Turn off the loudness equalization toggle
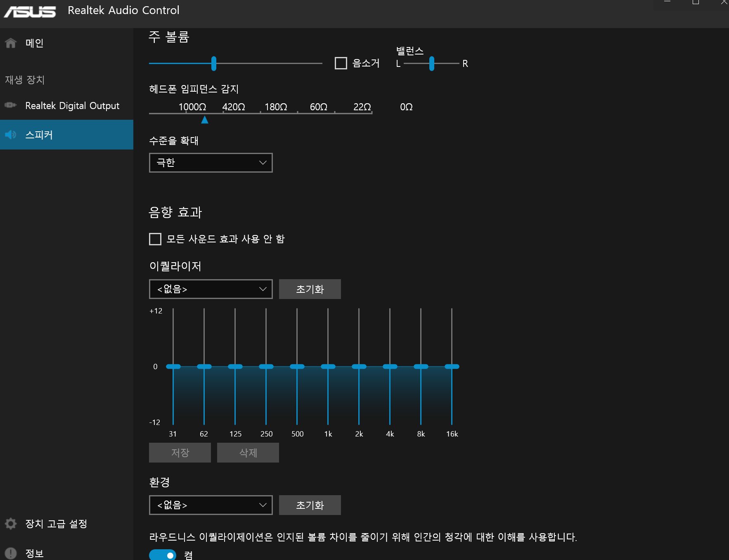Screen dimensions: 729x560 coord(163,555)
